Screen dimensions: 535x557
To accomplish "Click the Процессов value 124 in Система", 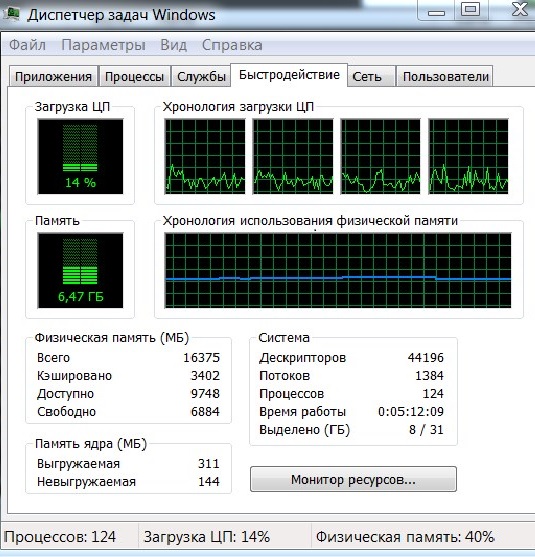I will [433, 394].
